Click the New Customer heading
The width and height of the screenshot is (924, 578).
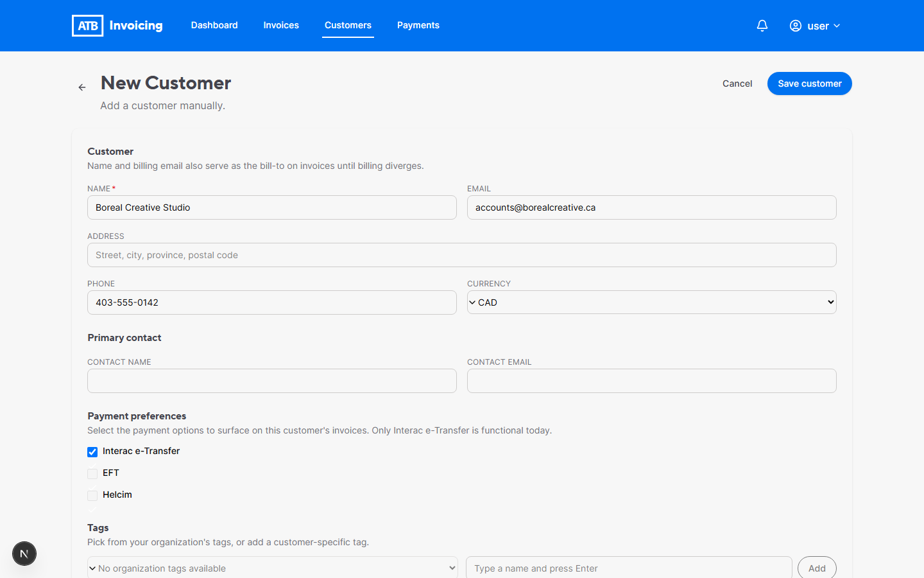pyautogui.click(x=166, y=83)
